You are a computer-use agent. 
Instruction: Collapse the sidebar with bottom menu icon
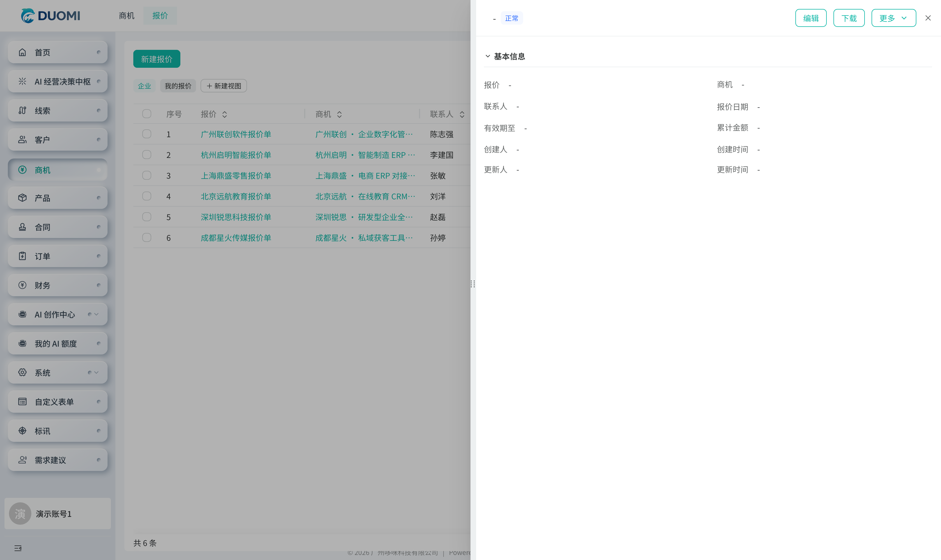pyautogui.click(x=18, y=548)
